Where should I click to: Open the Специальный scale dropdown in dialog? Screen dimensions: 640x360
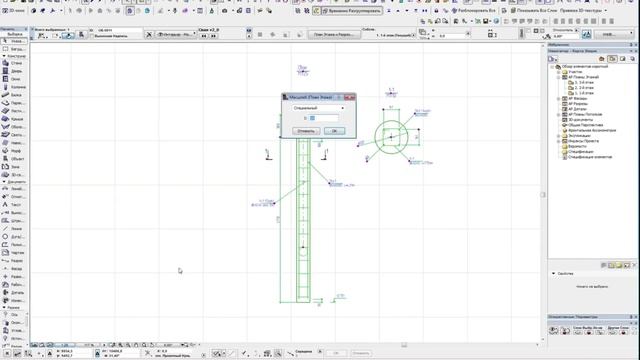(318, 108)
